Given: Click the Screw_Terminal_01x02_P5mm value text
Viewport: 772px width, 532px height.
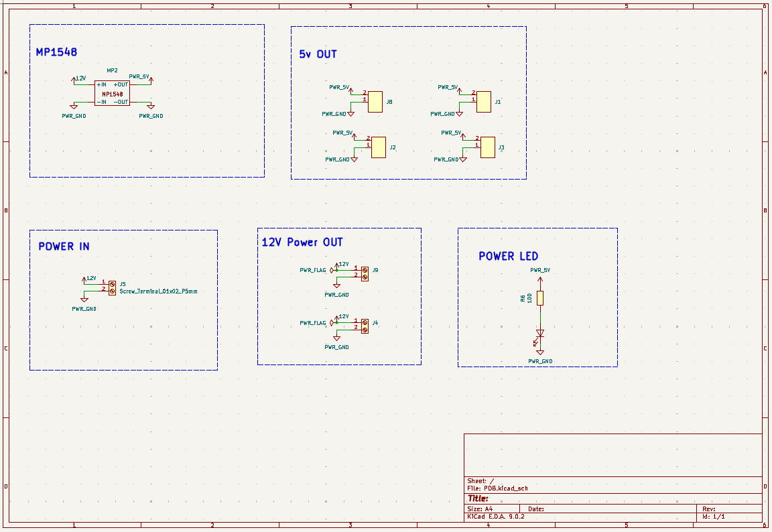Looking at the screenshot, I should tap(159, 291).
